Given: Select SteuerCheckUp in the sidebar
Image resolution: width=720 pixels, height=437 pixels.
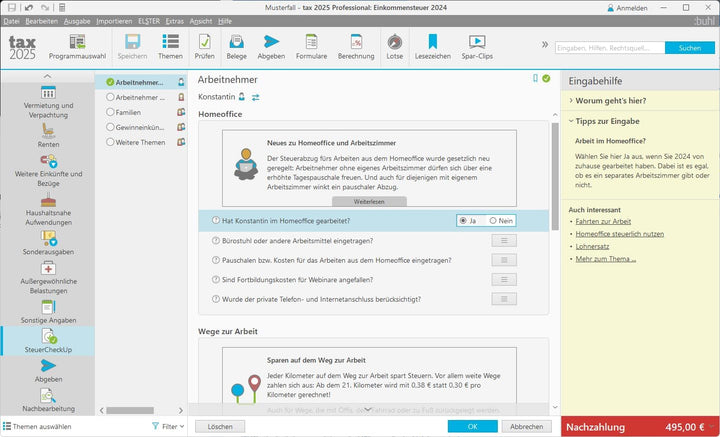Looking at the screenshot, I should [x=48, y=341].
